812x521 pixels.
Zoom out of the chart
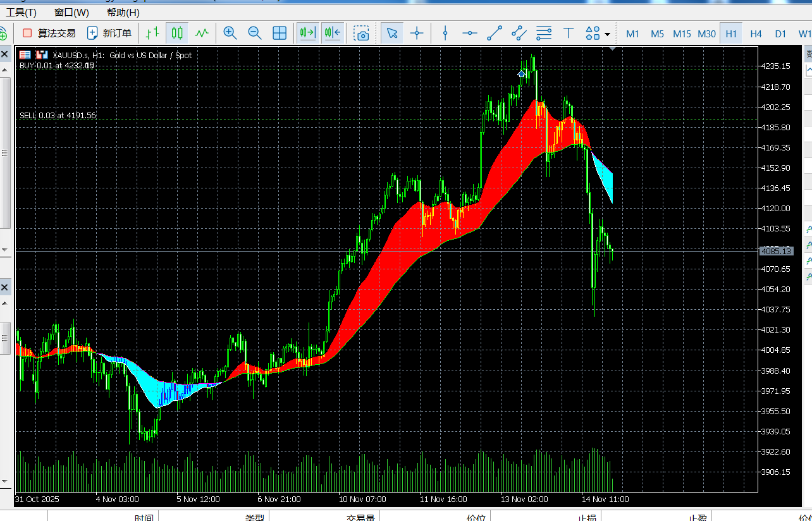255,34
